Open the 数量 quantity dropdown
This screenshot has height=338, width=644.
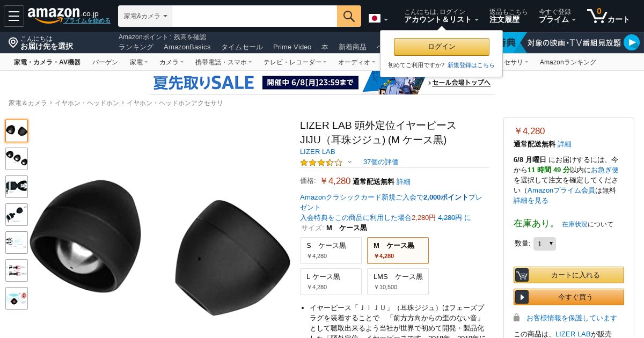coord(544,244)
